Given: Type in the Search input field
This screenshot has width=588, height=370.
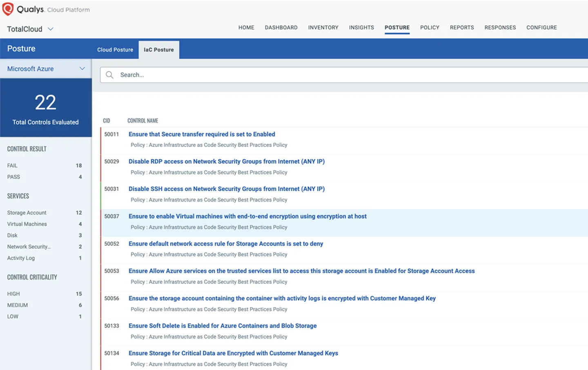Looking at the screenshot, I should [327, 75].
